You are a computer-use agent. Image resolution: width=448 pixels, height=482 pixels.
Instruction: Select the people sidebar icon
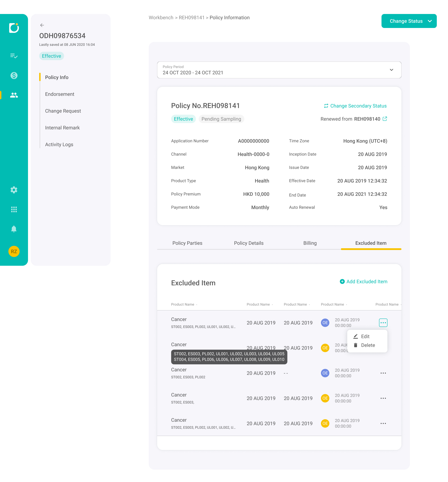[14, 95]
